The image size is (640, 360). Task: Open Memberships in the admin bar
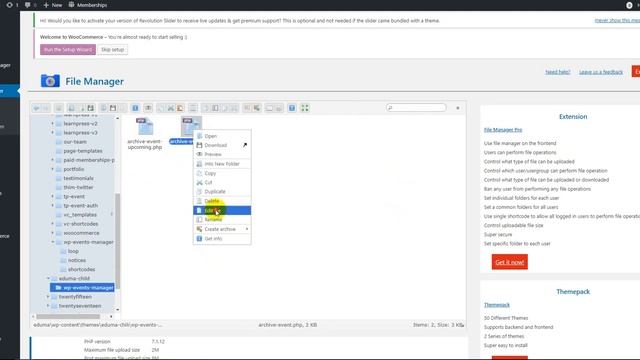coord(88,5)
